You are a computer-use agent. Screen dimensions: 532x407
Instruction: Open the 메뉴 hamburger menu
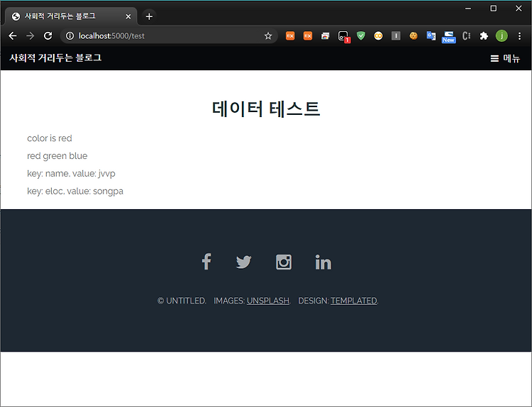point(505,59)
